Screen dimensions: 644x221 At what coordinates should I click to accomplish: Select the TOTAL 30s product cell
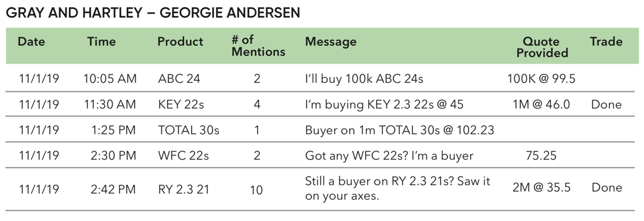point(189,130)
